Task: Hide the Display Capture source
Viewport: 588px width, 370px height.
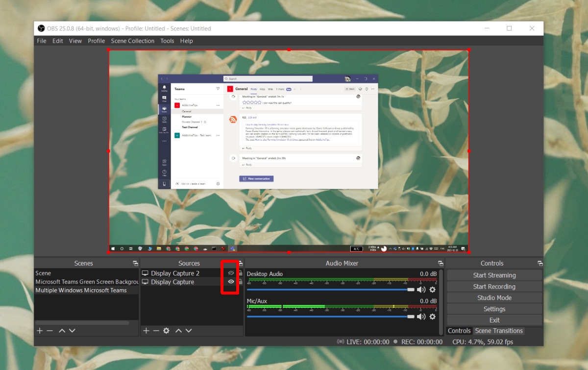Action: click(230, 282)
